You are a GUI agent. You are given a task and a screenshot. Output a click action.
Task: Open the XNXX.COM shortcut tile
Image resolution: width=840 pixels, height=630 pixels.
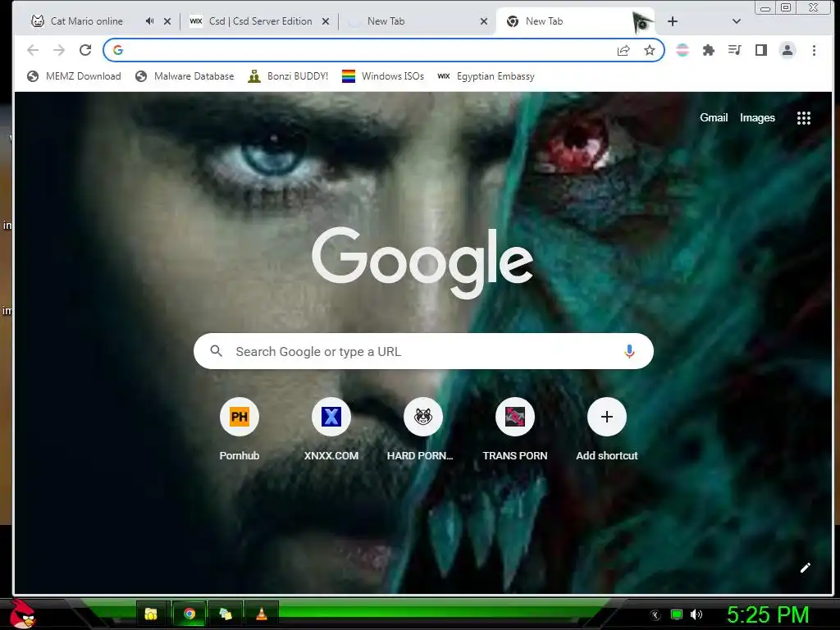tap(331, 430)
